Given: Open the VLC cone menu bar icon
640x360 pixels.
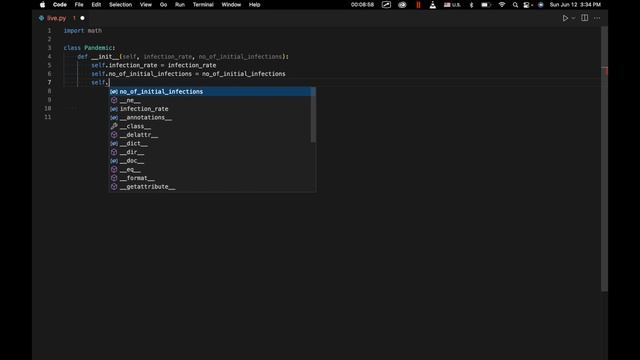Looking at the screenshot, I should tap(433, 5).
